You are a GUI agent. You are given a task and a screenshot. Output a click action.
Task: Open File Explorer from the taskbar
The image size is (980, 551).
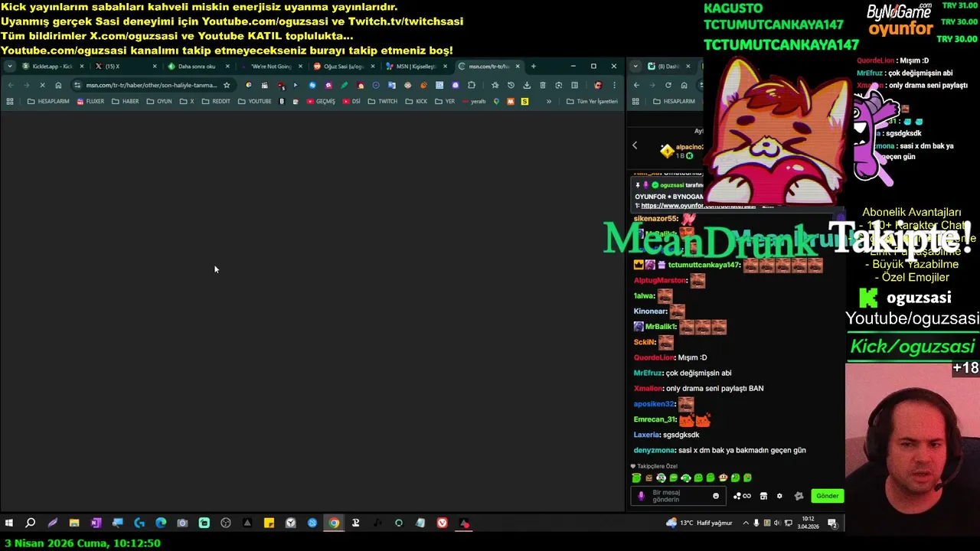coord(74,523)
